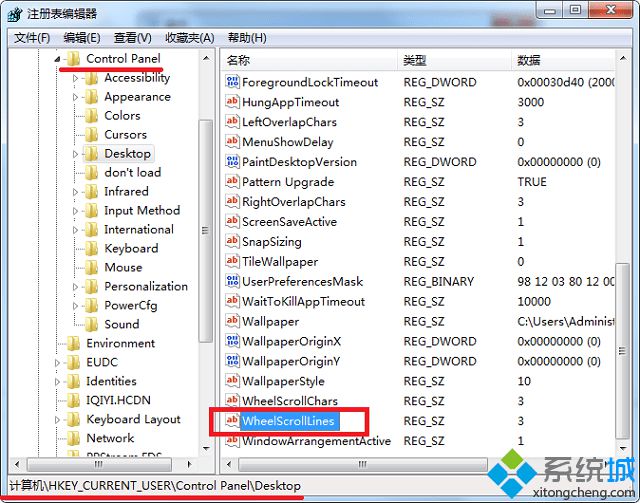Click the tree pane horizontal scrollbar thumb
This screenshot has width=640, height=503.
(x=99, y=464)
